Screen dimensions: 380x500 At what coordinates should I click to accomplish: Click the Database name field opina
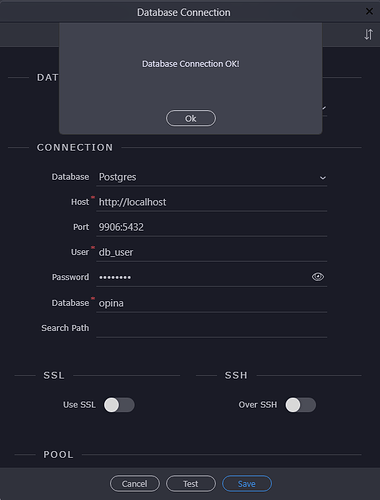coord(212,303)
